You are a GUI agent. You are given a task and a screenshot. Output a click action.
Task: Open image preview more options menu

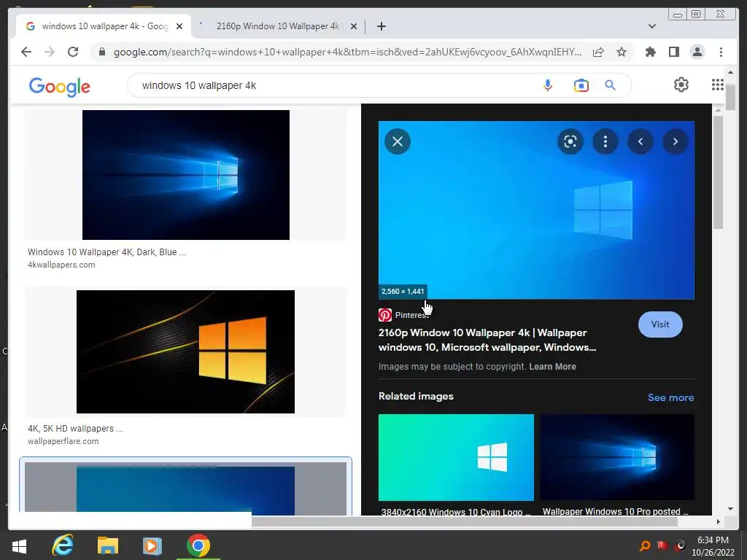point(605,141)
